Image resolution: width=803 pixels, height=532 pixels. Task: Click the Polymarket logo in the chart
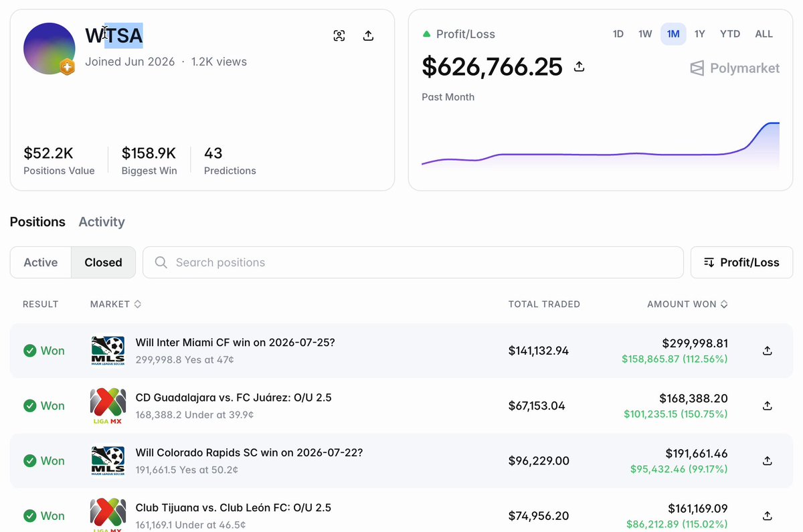click(x=735, y=68)
